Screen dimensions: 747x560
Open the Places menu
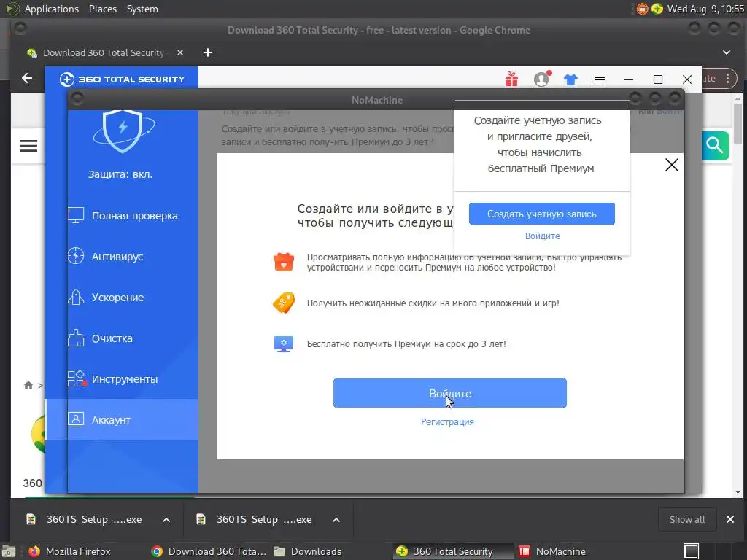click(x=103, y=9)
